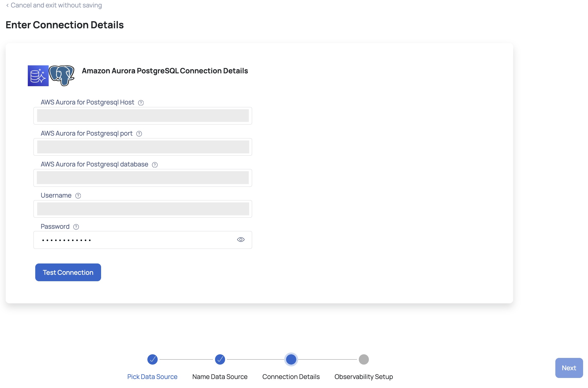The height and width of the screenshot is (388, 588).
Task: Click the Name Data Source checkmark circle
Action: [x=220, y=359]
